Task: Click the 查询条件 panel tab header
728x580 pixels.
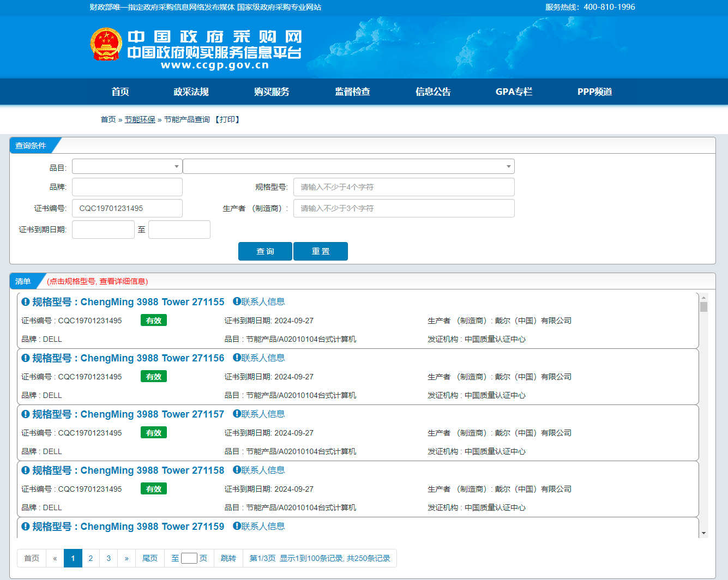Action: (x=31, y=146)
